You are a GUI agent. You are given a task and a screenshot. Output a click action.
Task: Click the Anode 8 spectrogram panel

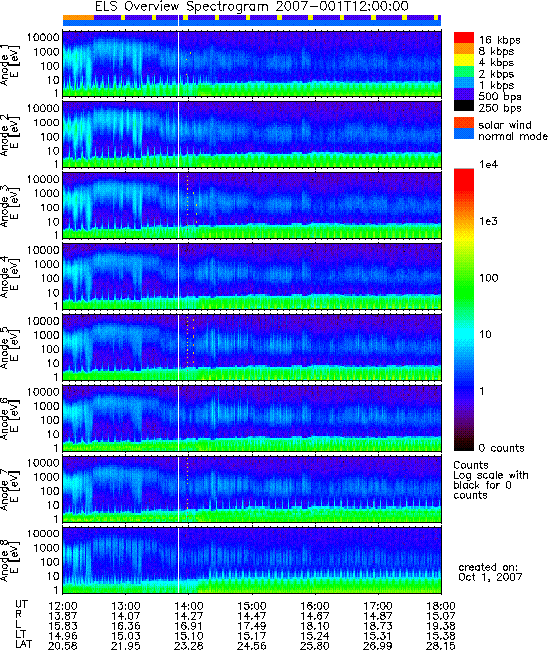coord(252,560)
